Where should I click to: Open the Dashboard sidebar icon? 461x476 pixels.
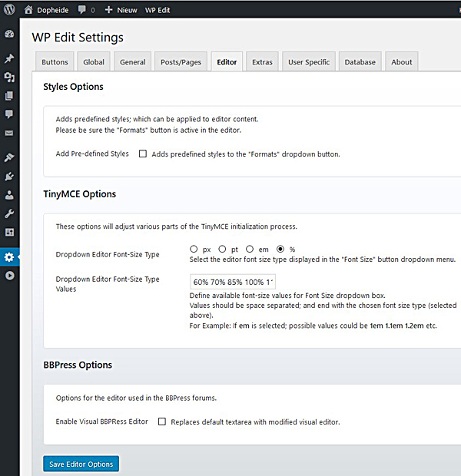(9, 34)
